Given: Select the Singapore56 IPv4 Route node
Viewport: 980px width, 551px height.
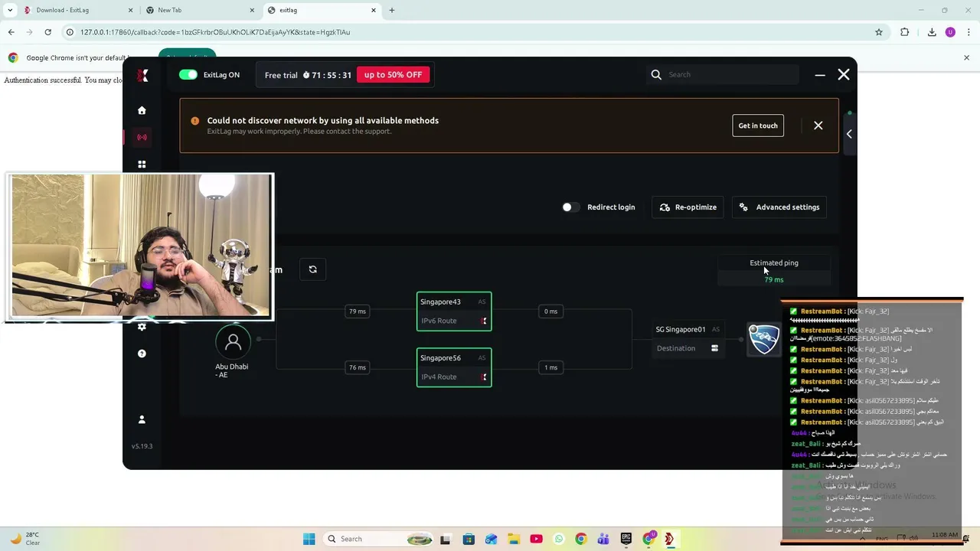Looking at the screenshot, I should coord(454,367).
